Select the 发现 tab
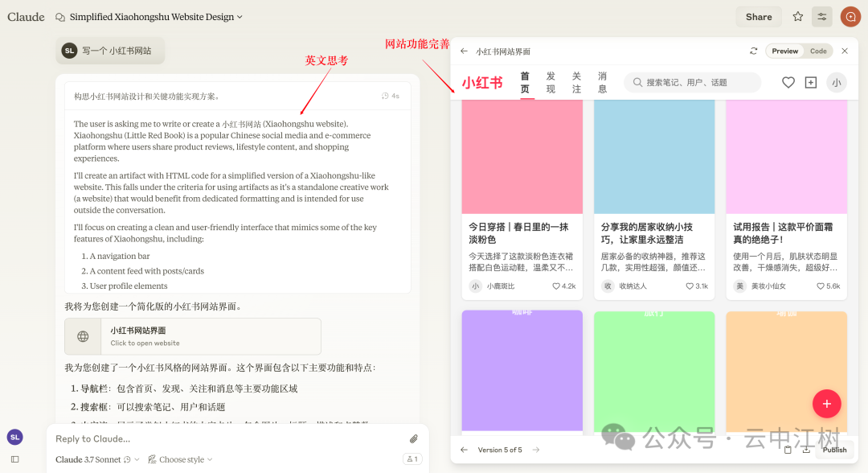 [x=551, y=83]
